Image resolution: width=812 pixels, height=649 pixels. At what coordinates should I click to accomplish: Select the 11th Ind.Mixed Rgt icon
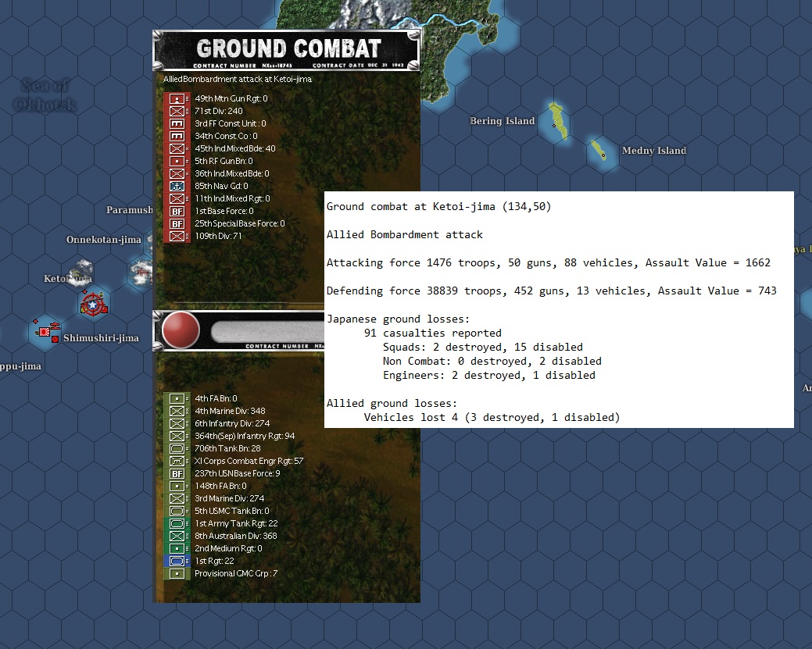tap(177, 198)
